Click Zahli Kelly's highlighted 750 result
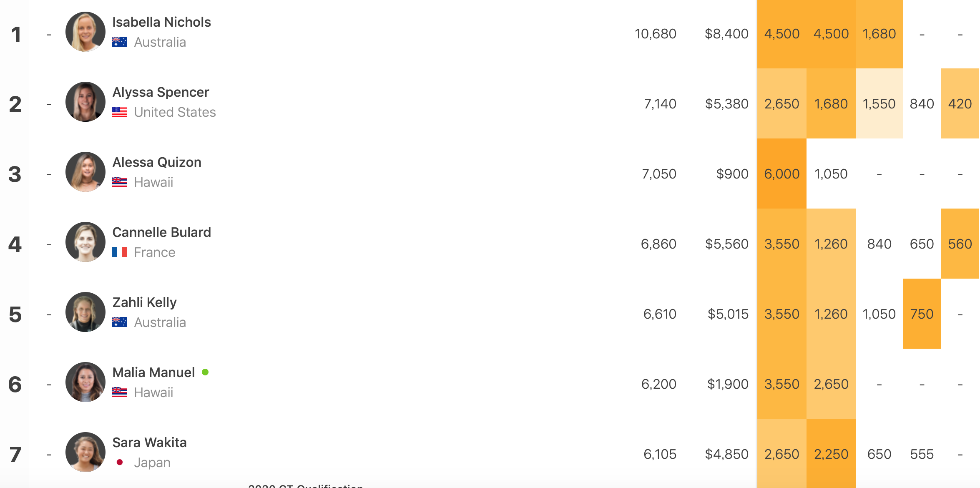 [922, 314]
